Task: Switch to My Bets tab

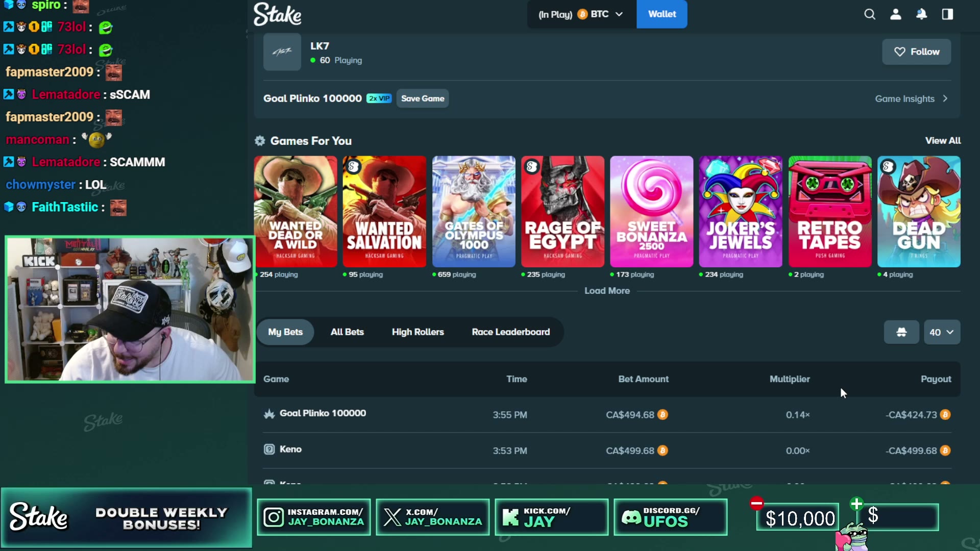Action: 285,332
